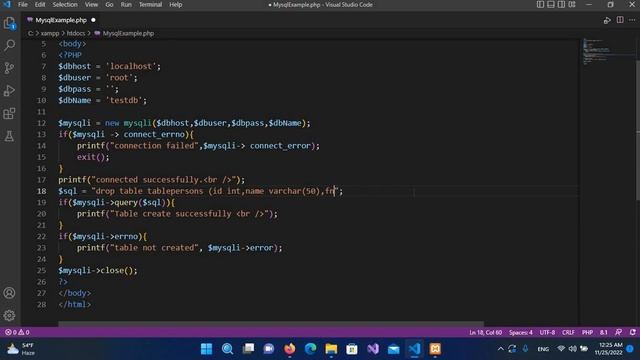Open the View menu
The height and width of the screenshot is (360, 640).
[x=91, y=4]
